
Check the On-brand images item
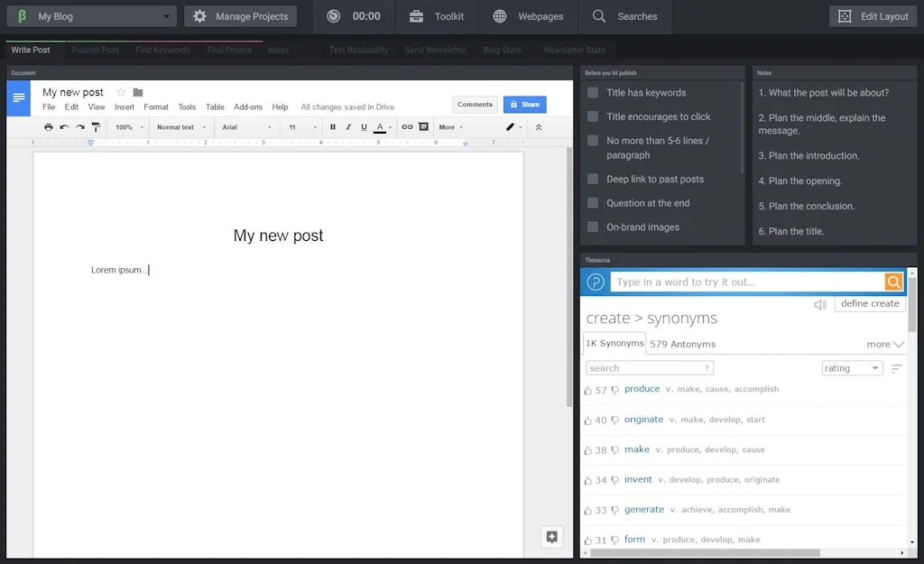tap(593, 227)
